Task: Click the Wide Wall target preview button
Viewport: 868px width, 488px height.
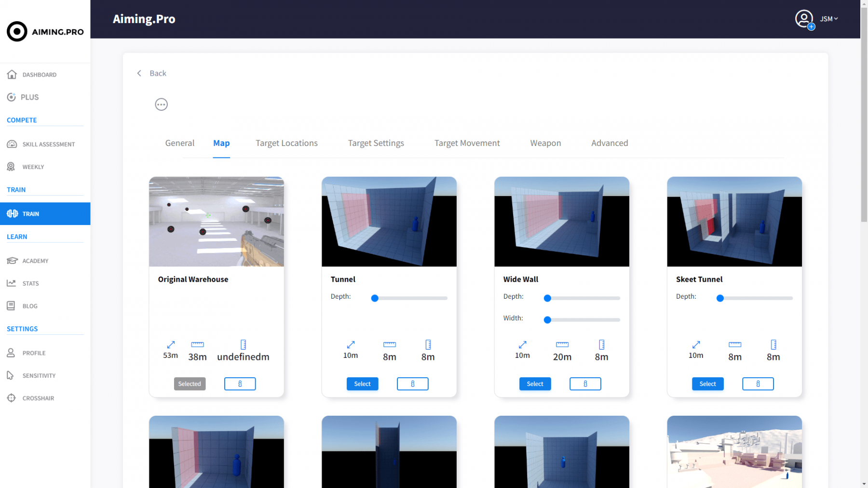Action: (585, 384)
